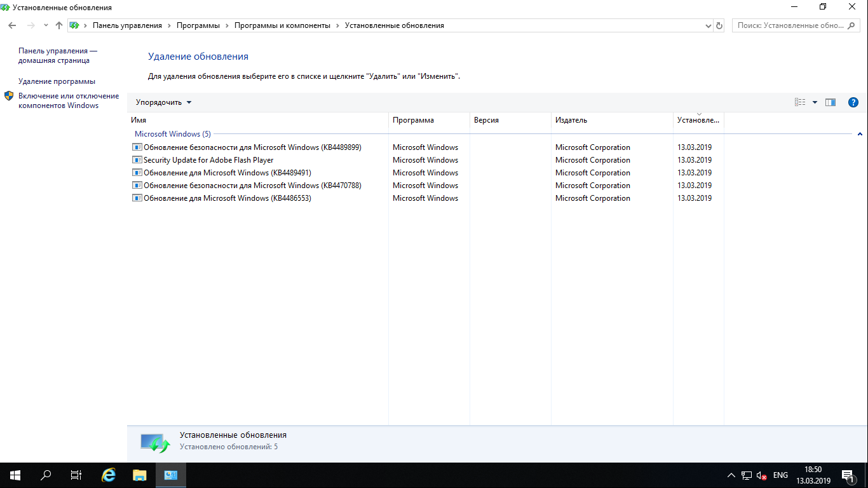The image size is (868, 488).
Task: Click icon of KB4489491 update row
Action: pos(137,173)
